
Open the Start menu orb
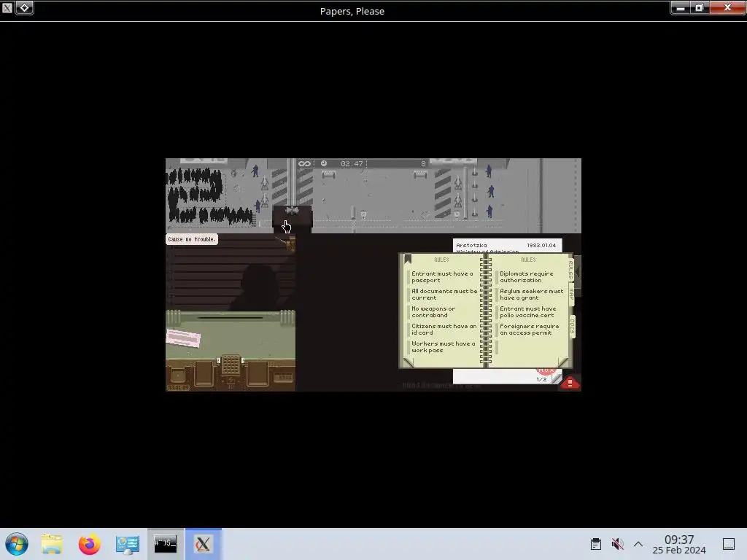click(x=17, y=544)
